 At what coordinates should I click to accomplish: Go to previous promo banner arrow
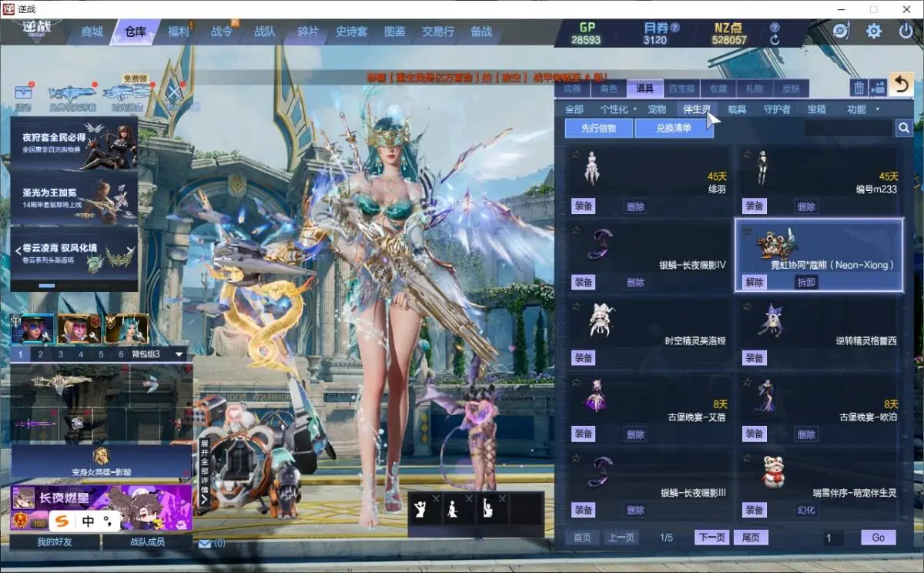click(x=17, y=251)
